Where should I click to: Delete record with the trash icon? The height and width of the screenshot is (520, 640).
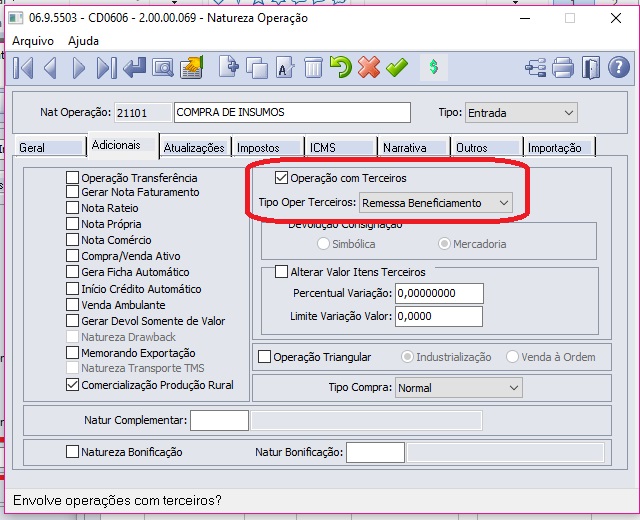313,67
